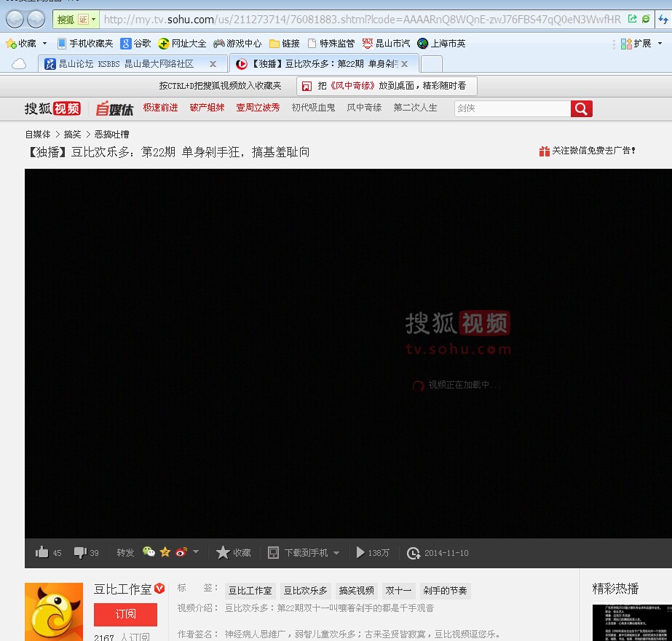Click the 剁手的节奏 tag
This screenshot has height=641, width=672.
[x=445, y=591]
